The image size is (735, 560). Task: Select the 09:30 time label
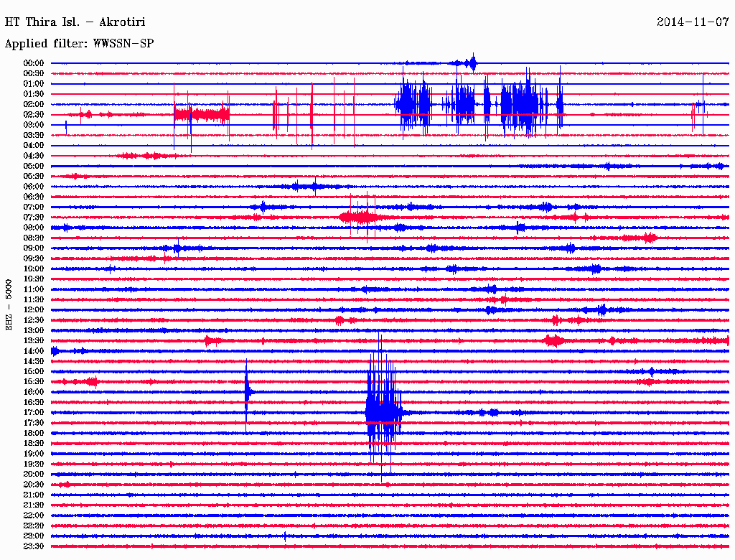(34, 258)
